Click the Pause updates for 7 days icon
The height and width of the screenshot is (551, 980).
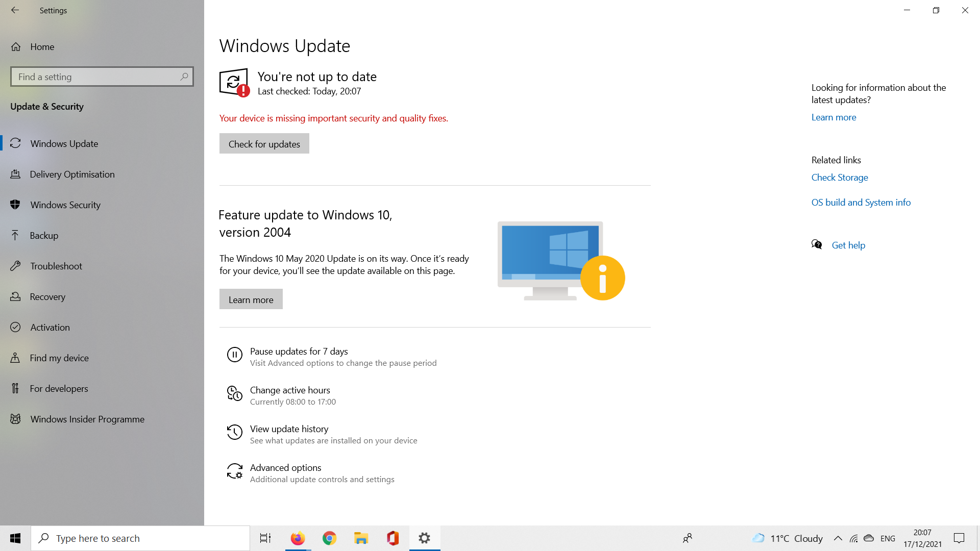click(x=234, y=355)
